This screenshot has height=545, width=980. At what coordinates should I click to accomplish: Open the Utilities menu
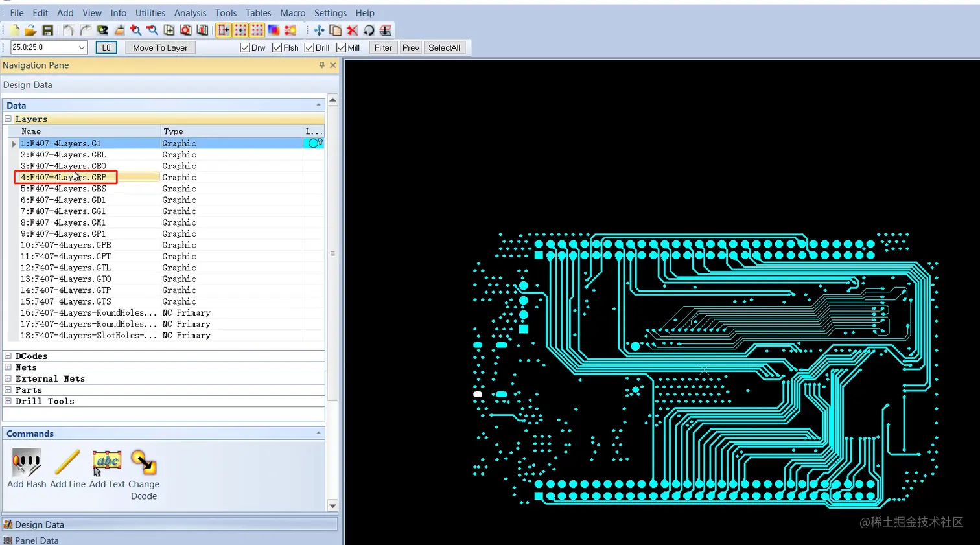point(150,13)
